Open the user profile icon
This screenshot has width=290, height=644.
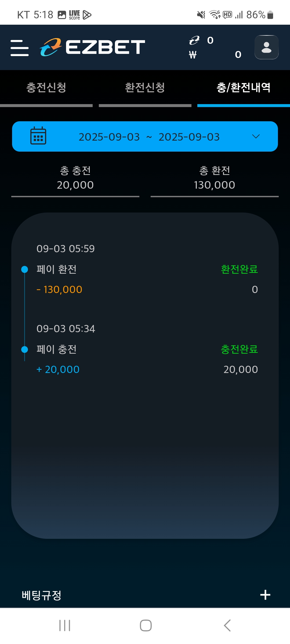[266, 47]
